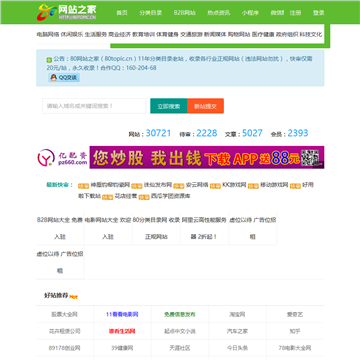Image resolution: width=360 pixels, height=360 pixels.
Task: Select the 休闲娱乐 category
Action: pos(72,34)
